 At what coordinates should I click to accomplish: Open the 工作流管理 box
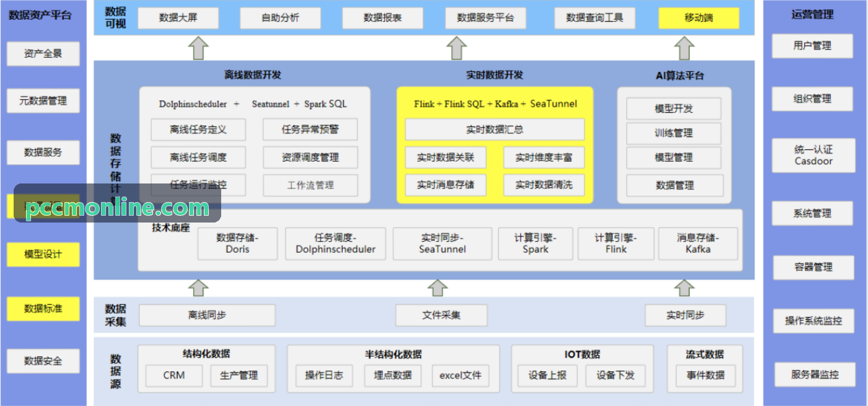click(310, 185)
